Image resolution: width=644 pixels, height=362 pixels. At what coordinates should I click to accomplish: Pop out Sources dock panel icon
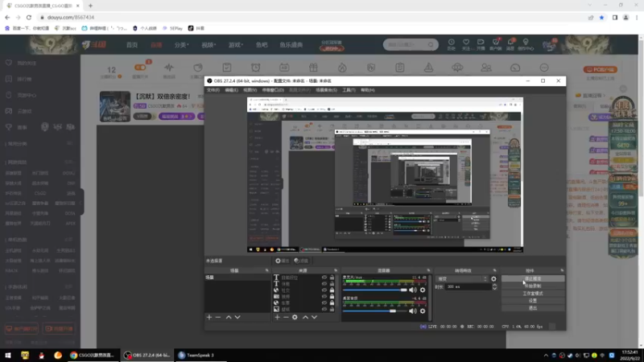(336, 270)
